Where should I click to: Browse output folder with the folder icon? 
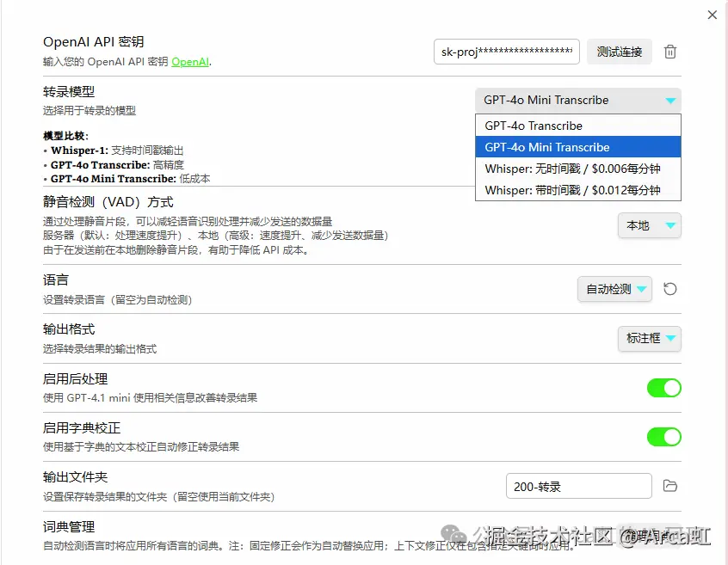pyautogui.click(x=670, y=486)
